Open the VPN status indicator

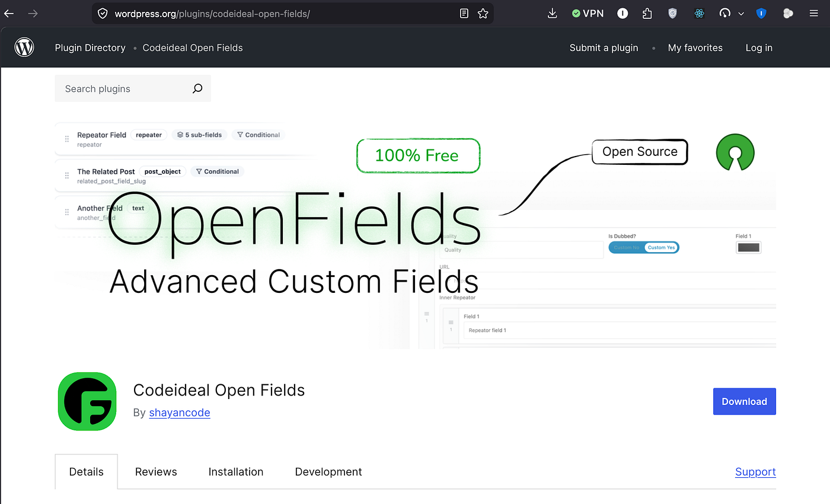[x=588, y=13]
